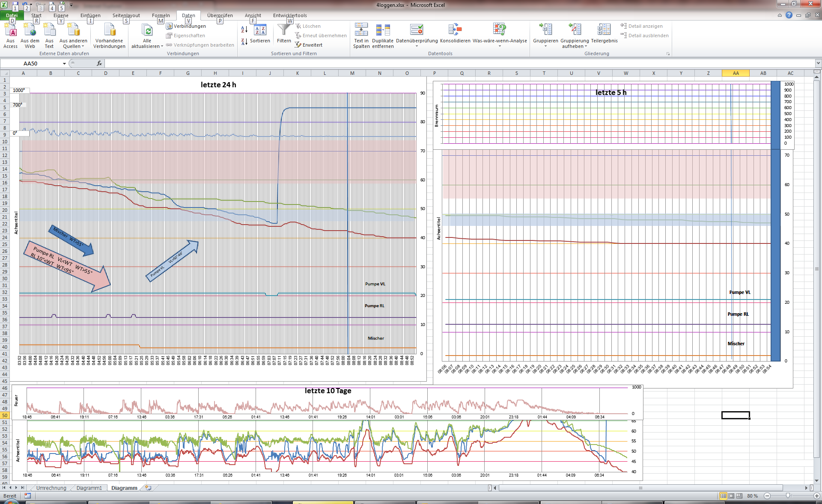Sort ascending with the A-Z icon
Screen dimensions: 822x504
pos(244,30)
